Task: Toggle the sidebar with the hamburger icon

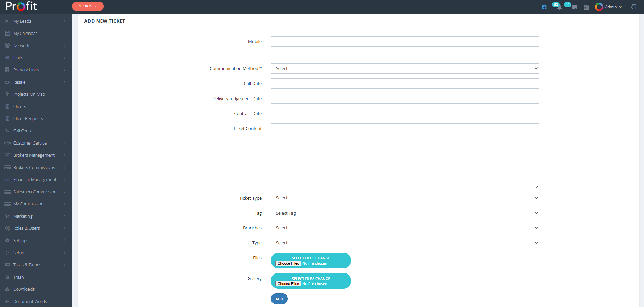Action: point(62,6)
